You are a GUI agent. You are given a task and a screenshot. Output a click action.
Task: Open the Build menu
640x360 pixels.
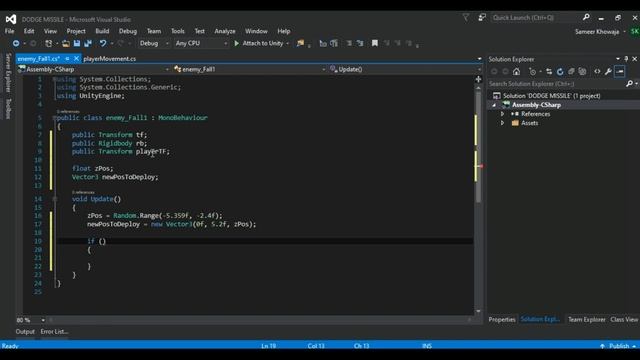[x=102, y=31]
